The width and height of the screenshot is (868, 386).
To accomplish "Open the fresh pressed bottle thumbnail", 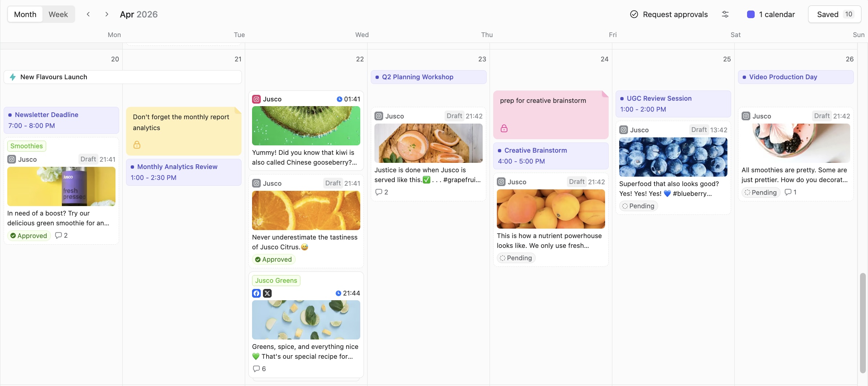I will pyautogui.click(x=61, y=186).
